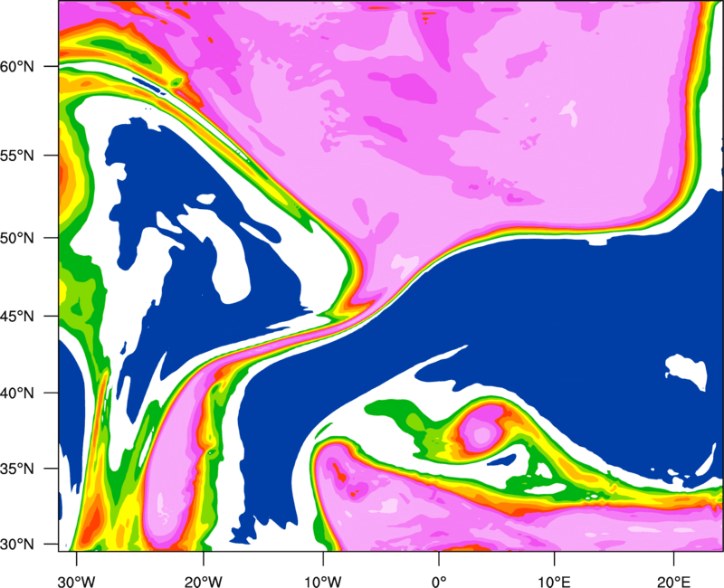Click the 20°W longitude label
724x588 pixels.
click(x=203, y=582)
